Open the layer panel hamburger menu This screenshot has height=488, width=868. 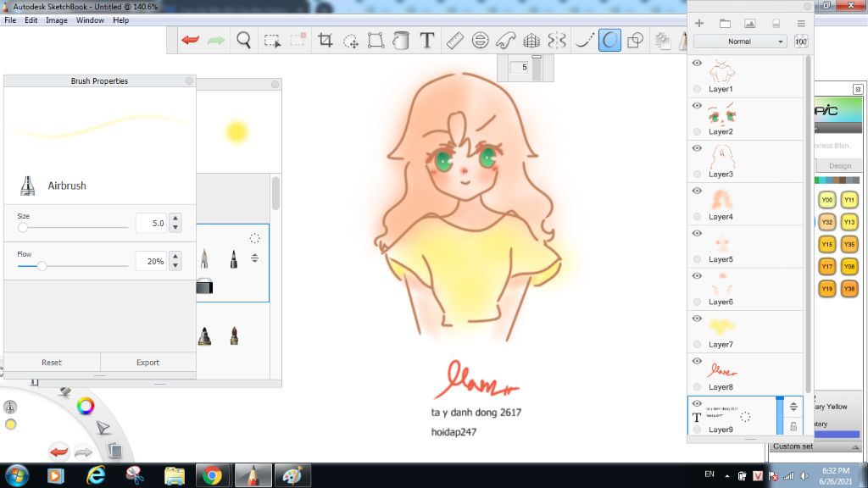click(x=801, y=23)
